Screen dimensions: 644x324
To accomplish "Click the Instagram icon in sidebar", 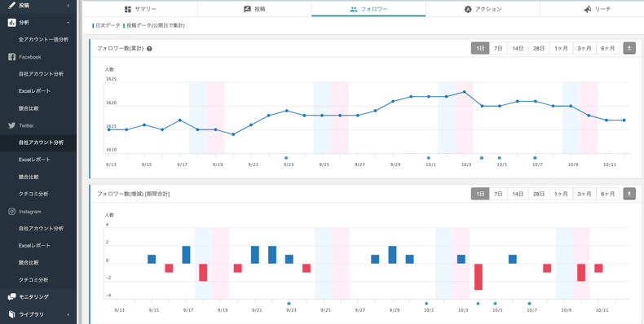I will coord(11,211).
